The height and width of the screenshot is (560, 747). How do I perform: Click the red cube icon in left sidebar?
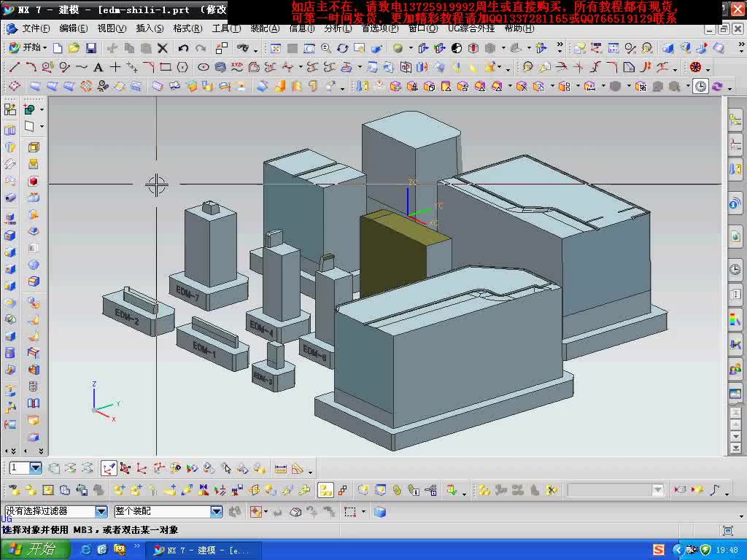(34, 181)
